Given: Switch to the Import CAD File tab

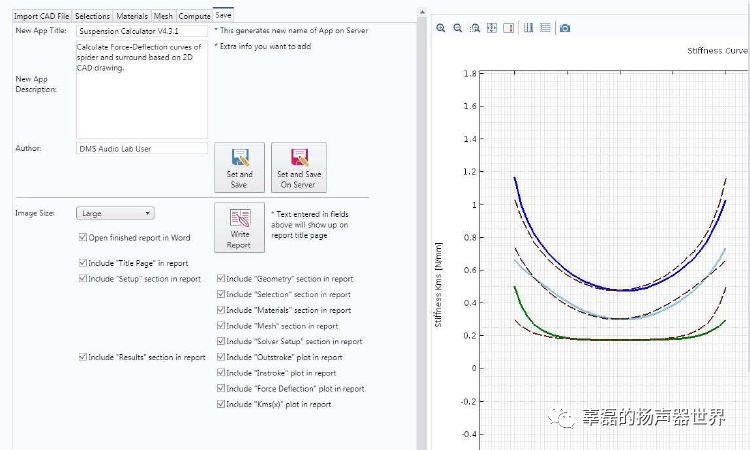Looking at the screenshot, I should coord(41,16).
